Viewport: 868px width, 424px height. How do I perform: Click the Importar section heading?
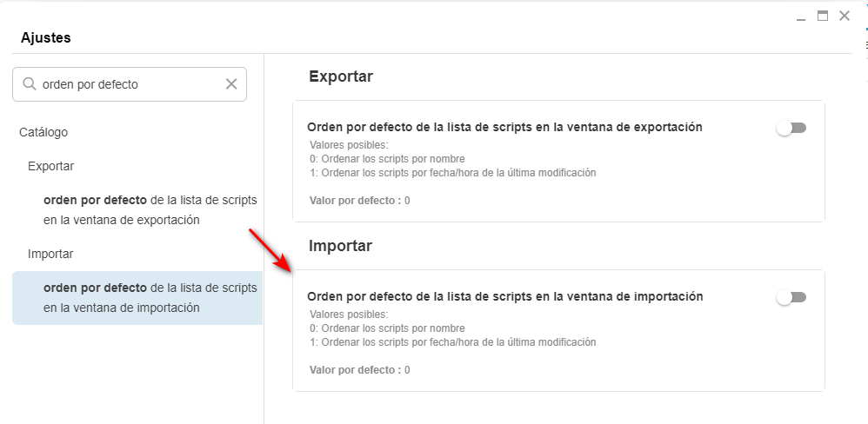pos(340,246)
